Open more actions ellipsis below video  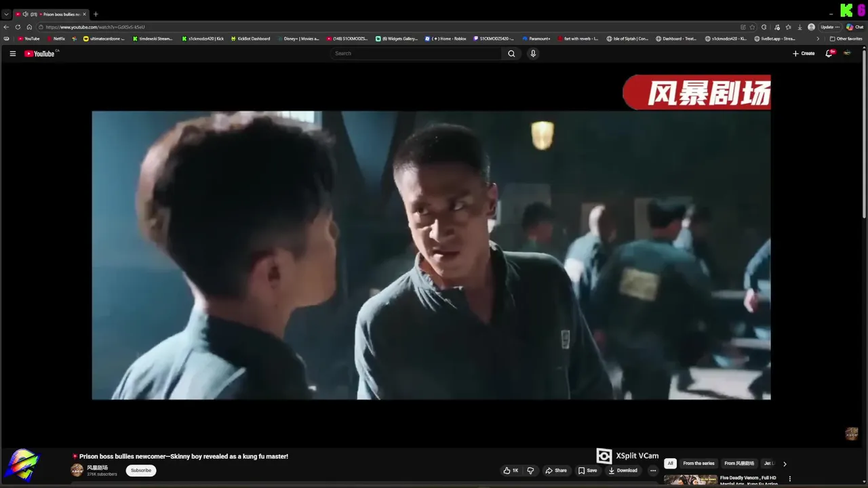coord(653,470)
